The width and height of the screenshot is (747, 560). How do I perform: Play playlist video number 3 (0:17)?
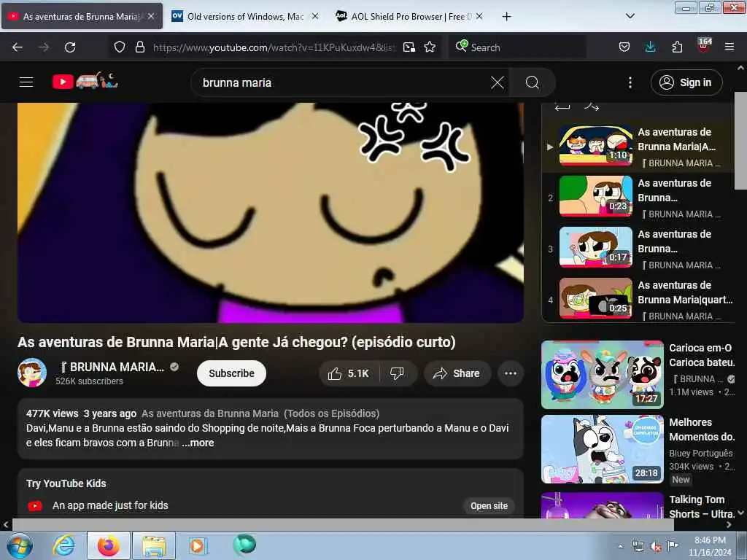[595, 247]
